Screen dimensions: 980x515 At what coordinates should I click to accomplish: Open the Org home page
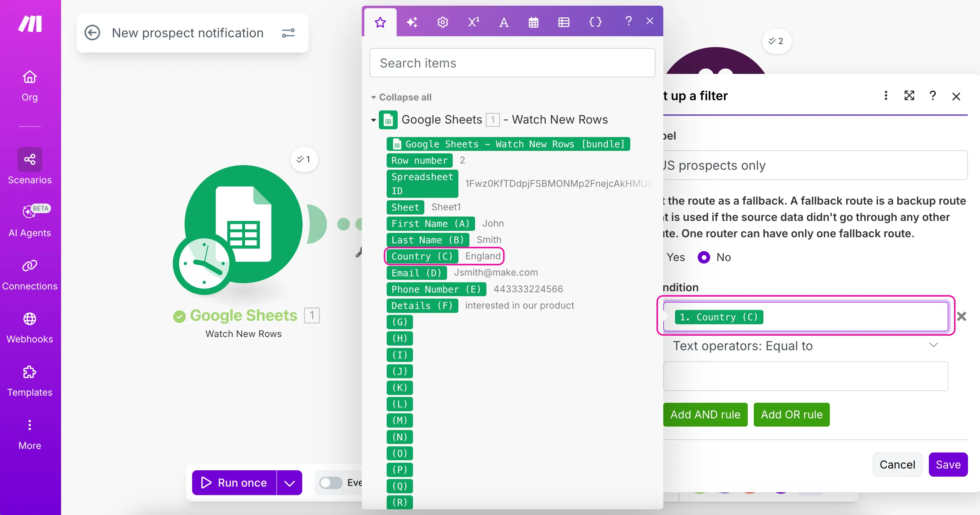(30, 86)
